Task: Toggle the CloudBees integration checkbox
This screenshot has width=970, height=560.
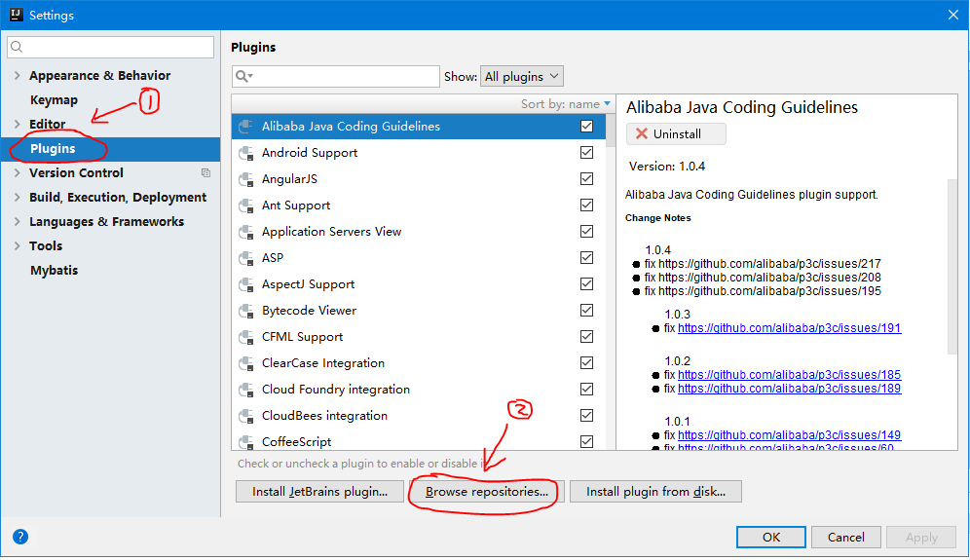Action: pyautogui.click(x=586, y=415)
